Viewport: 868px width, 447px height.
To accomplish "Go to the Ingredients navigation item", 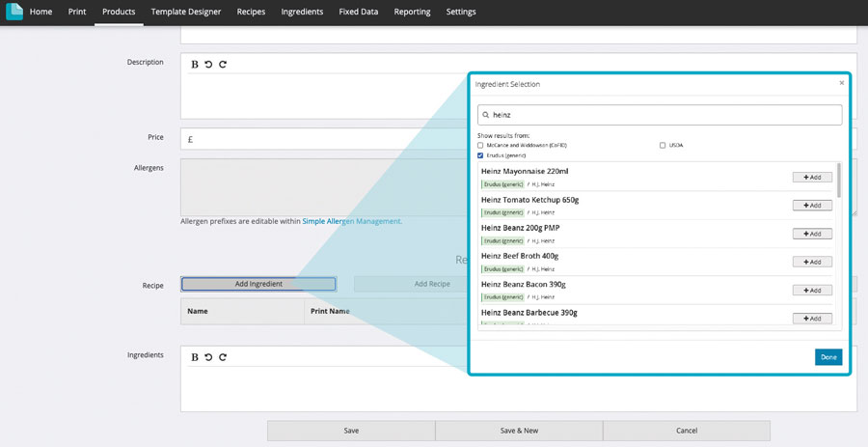I will click(302, 12).
